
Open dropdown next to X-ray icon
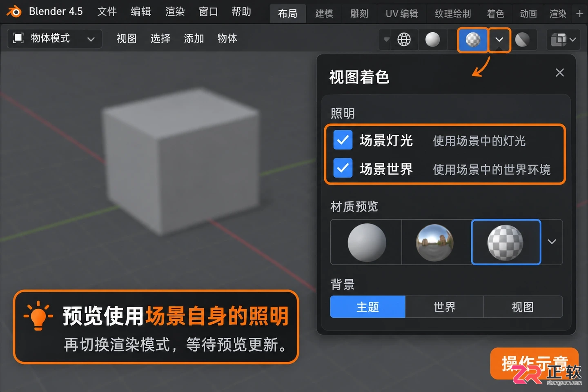(573, 40)
